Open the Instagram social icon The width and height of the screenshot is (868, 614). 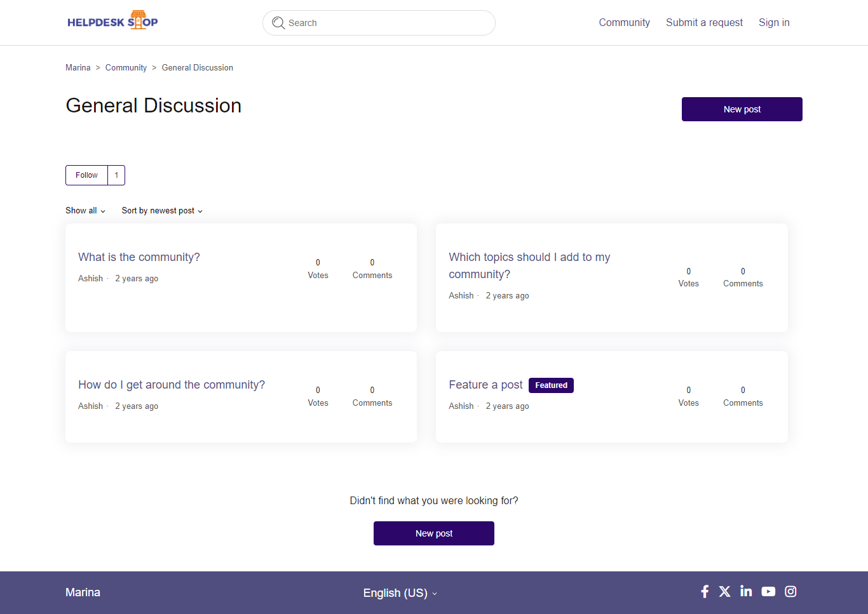(790, 592)
